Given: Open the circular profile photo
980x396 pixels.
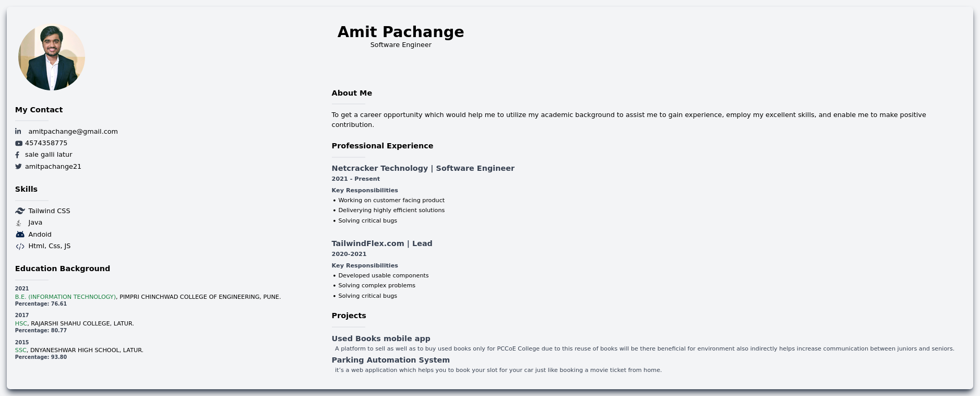Looking at the screenshot, I should [x=52, y=57].
